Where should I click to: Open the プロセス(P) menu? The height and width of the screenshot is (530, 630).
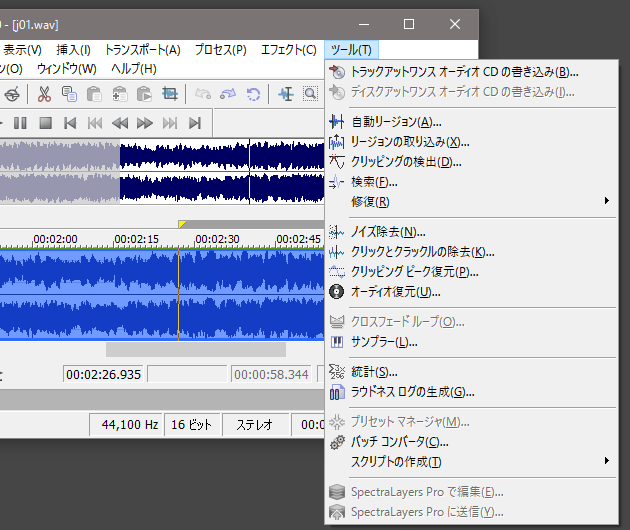point(221,50)
